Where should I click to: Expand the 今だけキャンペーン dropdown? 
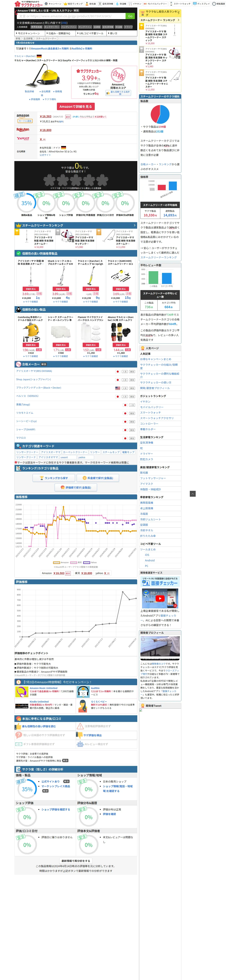(x=30, y=33)
